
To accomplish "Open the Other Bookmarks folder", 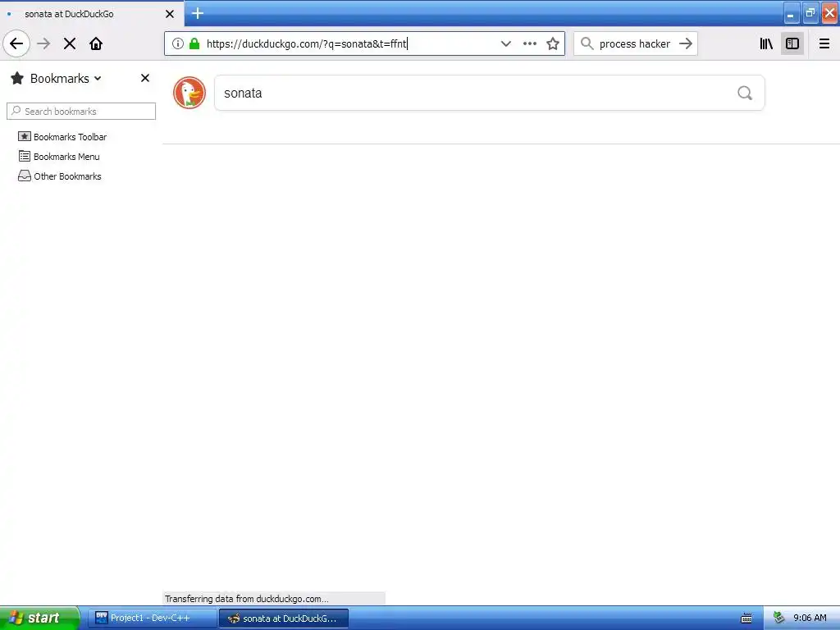I will [59, 176].
